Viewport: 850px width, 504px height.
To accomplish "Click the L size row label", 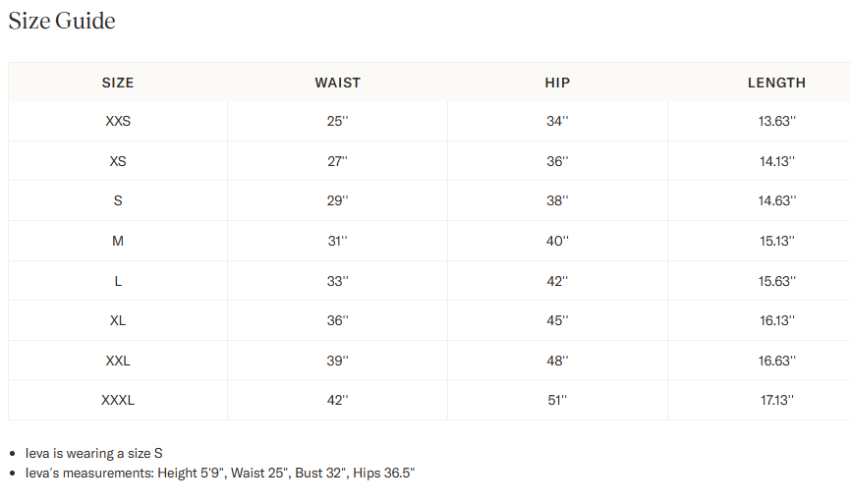I will [x=118, y=281].
